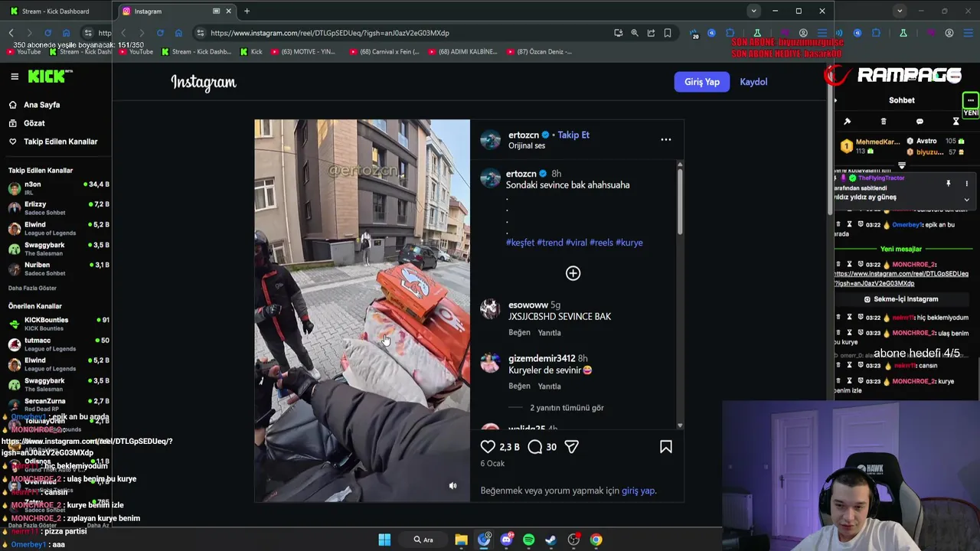Open the (63) MOTIVE YouTube bookmark
Image resolution: width=980 pixels, height=551 pixels.
pos(302,52)
